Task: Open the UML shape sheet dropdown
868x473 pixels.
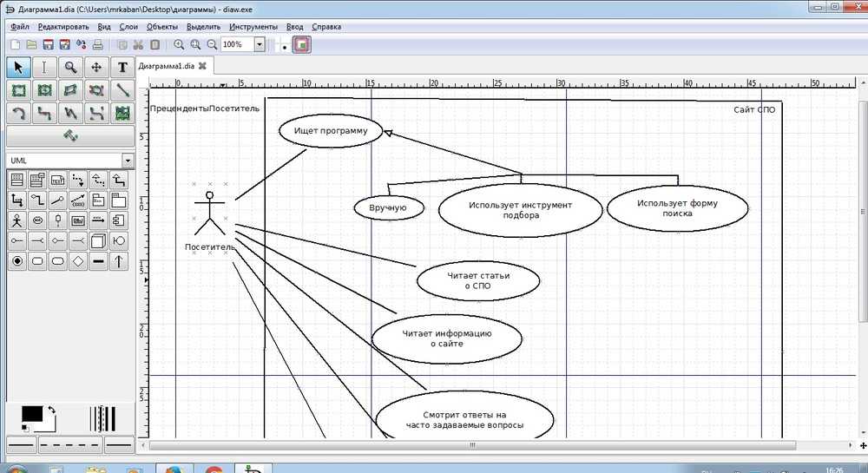Action: pos(127,161)
